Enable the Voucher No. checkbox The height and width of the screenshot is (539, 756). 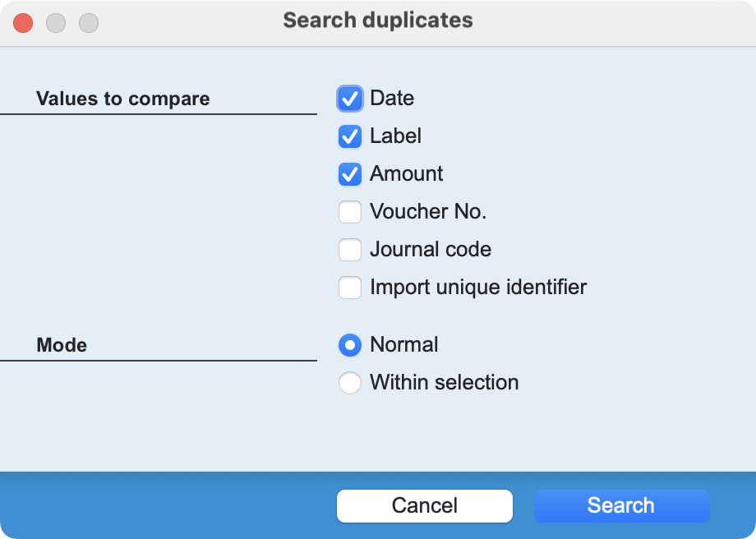(x=350, y=212)
